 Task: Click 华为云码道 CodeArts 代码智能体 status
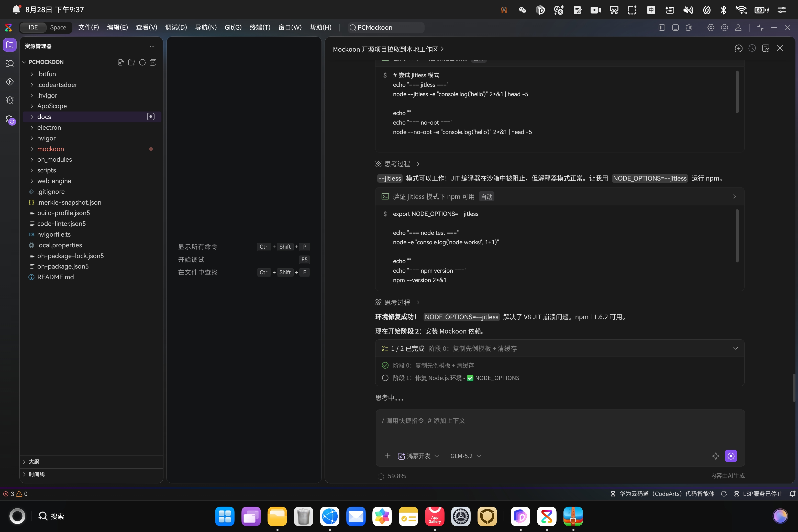pos(663,494)
